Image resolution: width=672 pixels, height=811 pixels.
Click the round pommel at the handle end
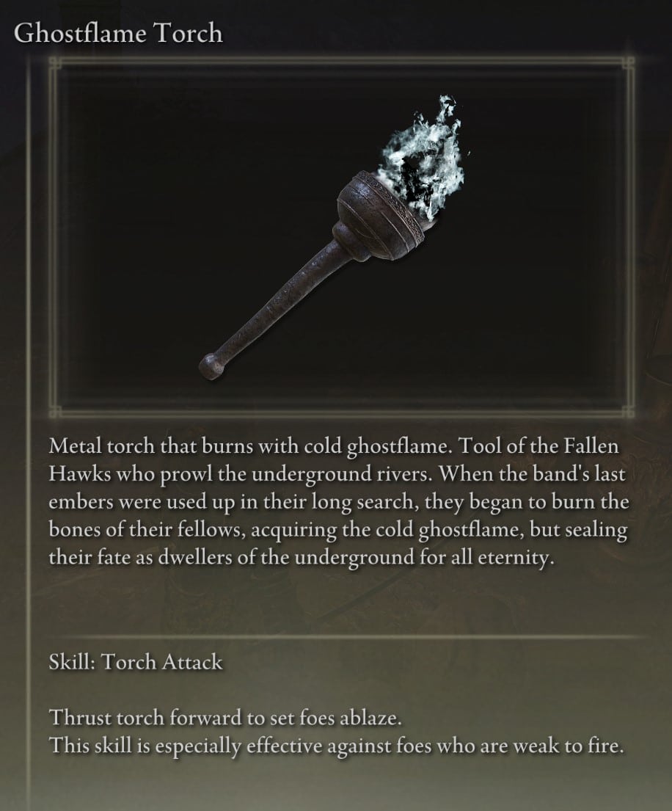[x=211, y=367]
